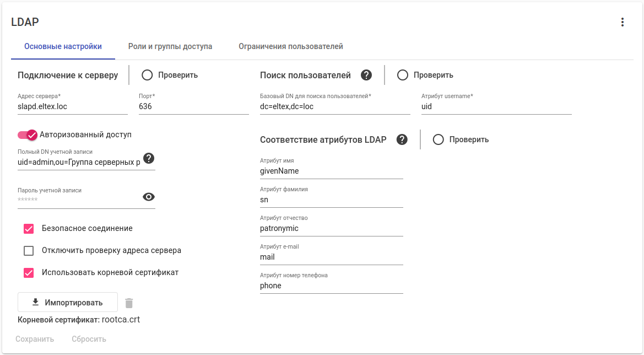Click help icon beside Соответствие атрибутов LDAP

402,139
